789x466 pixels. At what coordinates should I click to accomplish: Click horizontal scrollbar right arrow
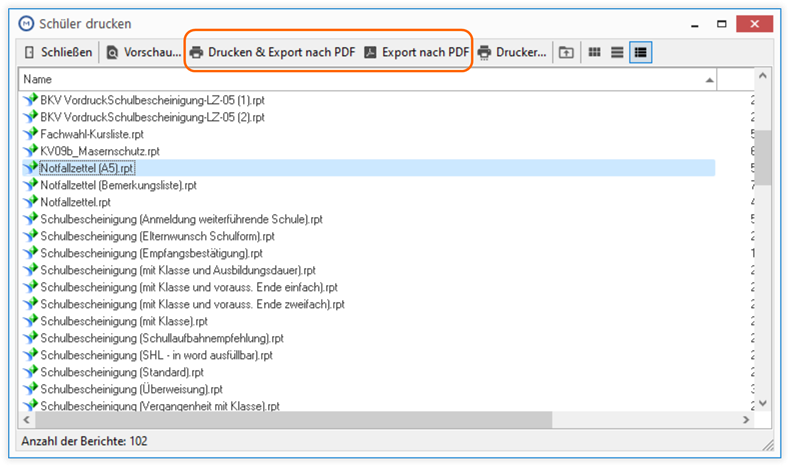(746, 420)
